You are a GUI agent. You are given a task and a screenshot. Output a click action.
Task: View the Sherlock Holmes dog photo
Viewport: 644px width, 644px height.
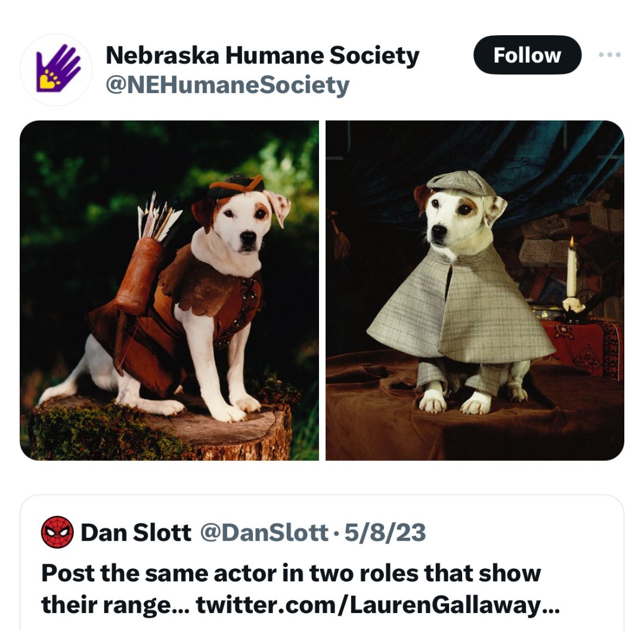pyautogui.click(x=475, y=290)
